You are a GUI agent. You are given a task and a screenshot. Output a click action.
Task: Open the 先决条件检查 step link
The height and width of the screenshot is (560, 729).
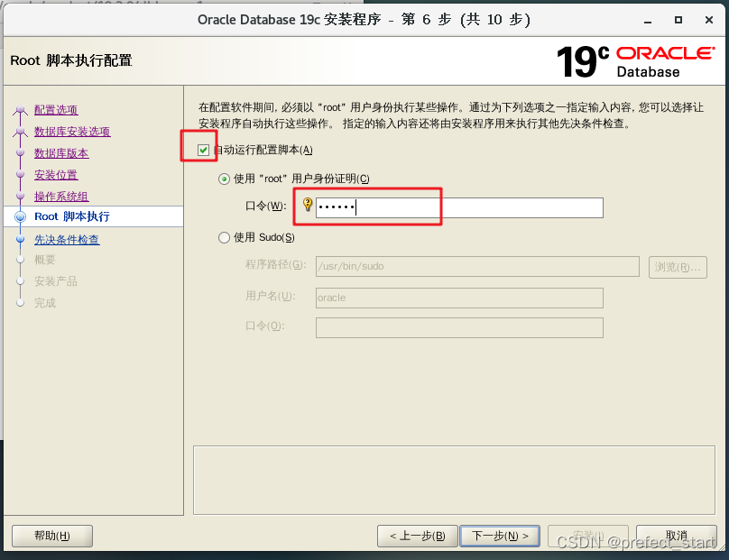[x=67, y=239]
